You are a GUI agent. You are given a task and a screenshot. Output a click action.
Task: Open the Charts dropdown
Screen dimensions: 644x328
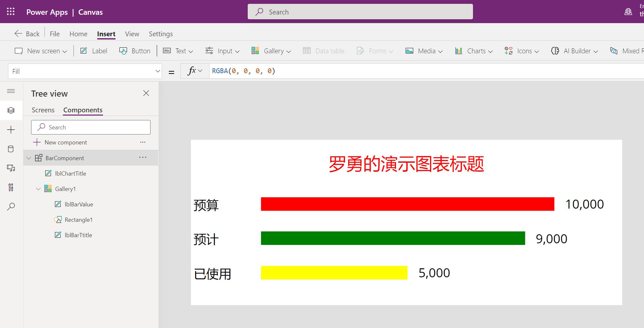(473, 51)
